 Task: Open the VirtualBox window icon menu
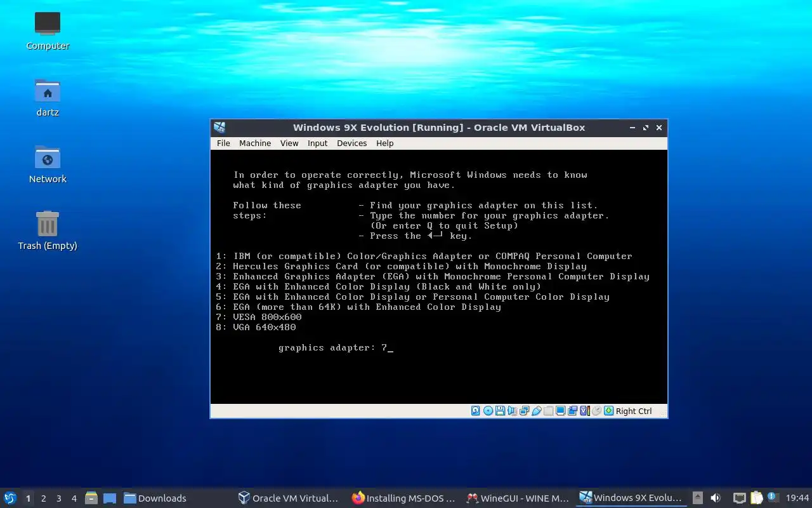[x=219, y=128]
